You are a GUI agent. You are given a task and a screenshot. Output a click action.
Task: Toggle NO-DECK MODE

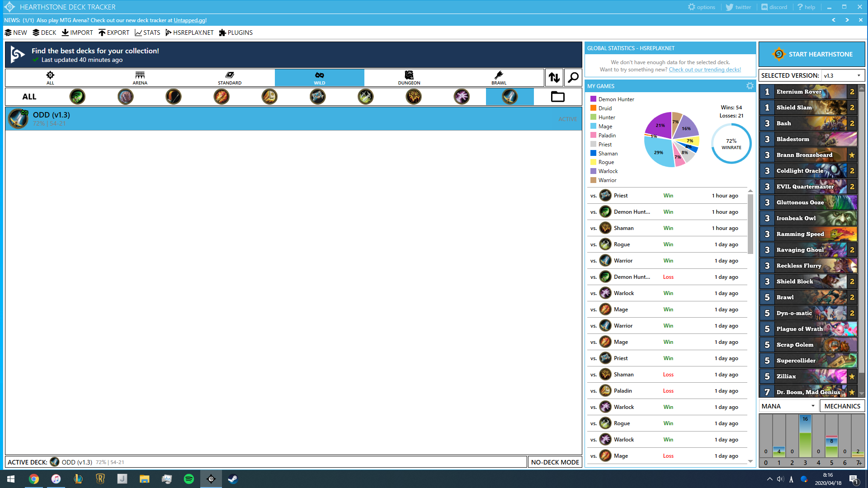(555, 462)
